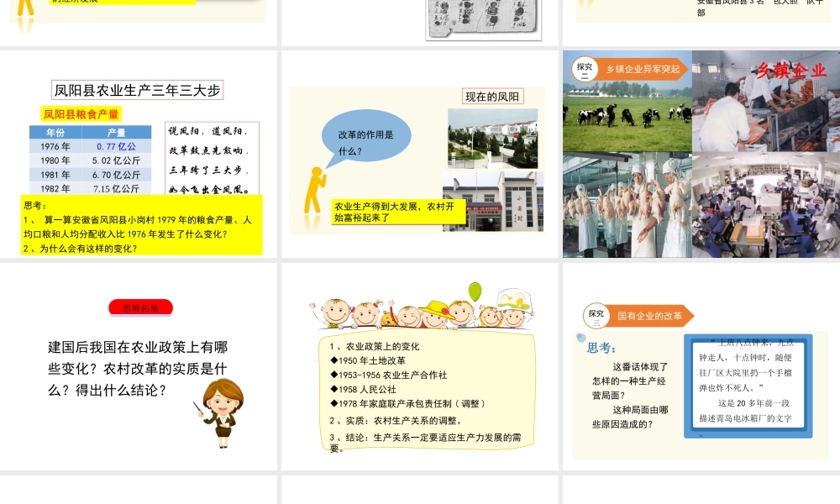Click the 建国后我国在农业政策 question text
Viewport: 840px width, 504px height.
[x=139, y=369]
